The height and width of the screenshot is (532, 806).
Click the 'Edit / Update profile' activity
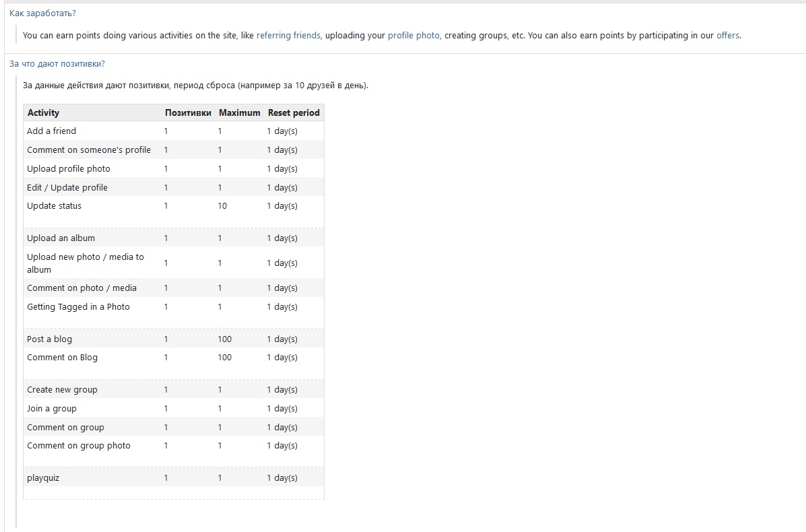[67, 188]
